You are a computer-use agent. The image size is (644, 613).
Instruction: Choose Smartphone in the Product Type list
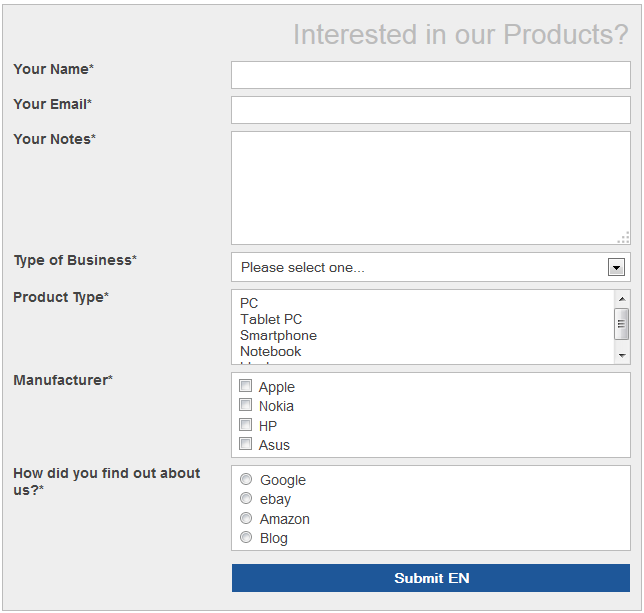(x=278, y=335)
